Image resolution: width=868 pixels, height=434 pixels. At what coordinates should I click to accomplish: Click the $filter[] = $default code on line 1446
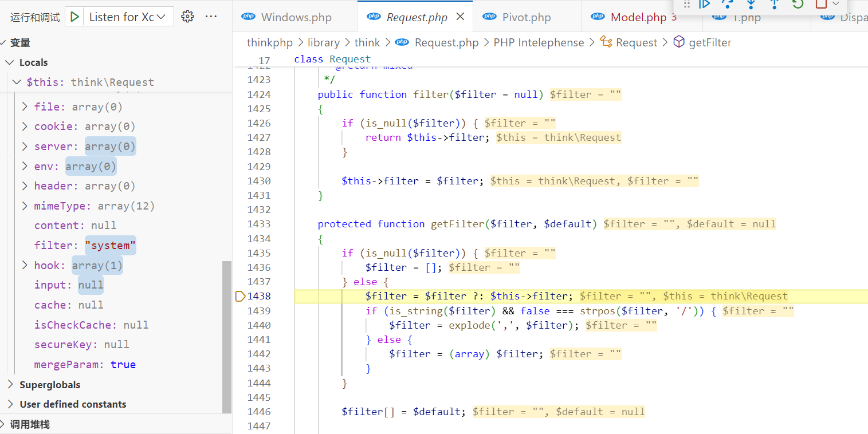tap(404, 412)
